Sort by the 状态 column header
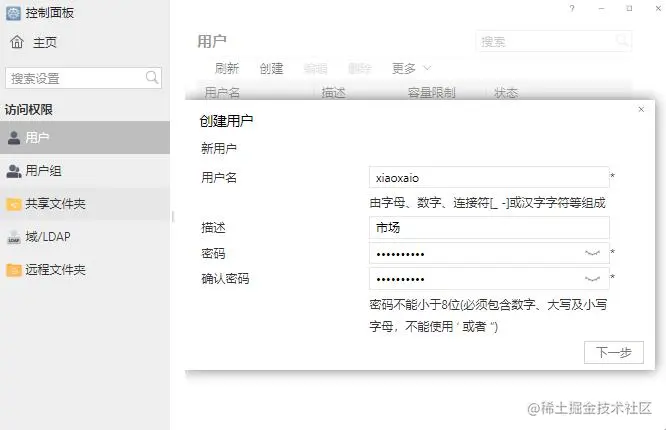666x430 pixels. [506, 92]
